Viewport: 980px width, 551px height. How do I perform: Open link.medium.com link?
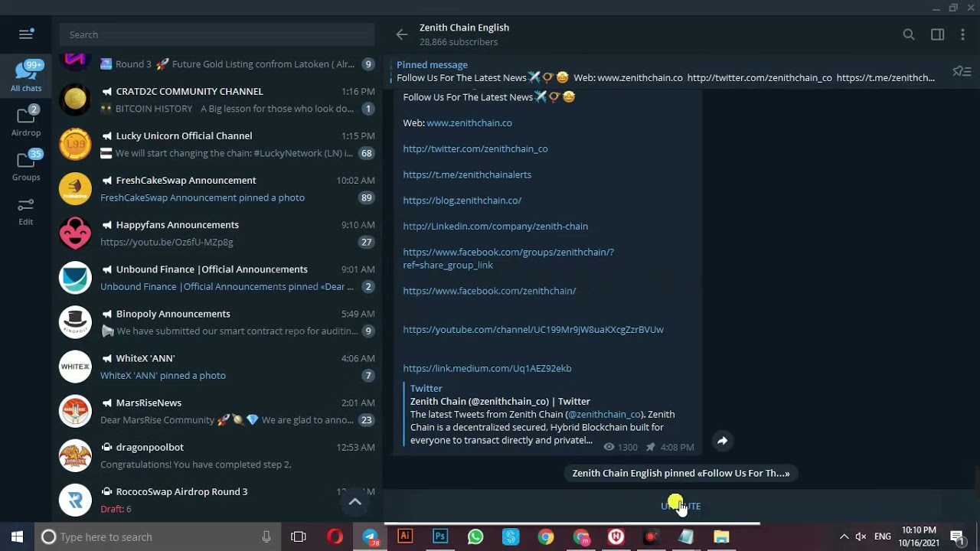point(487,368)
